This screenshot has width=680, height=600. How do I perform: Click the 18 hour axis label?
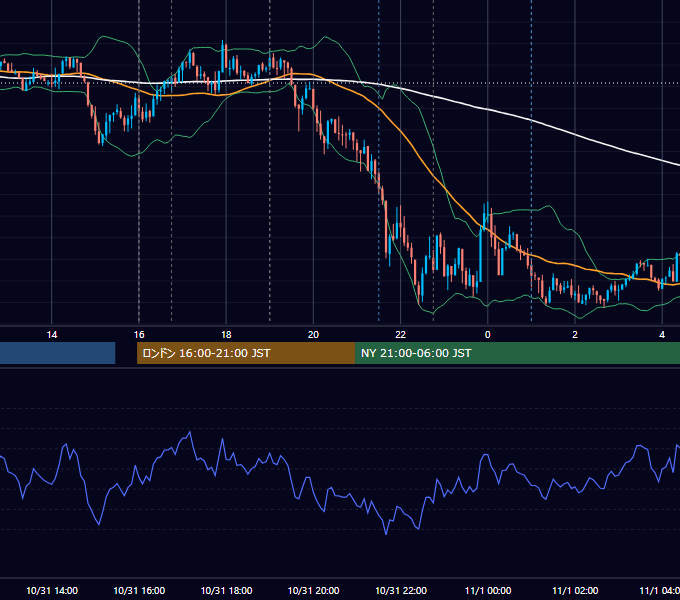(226, 335)
